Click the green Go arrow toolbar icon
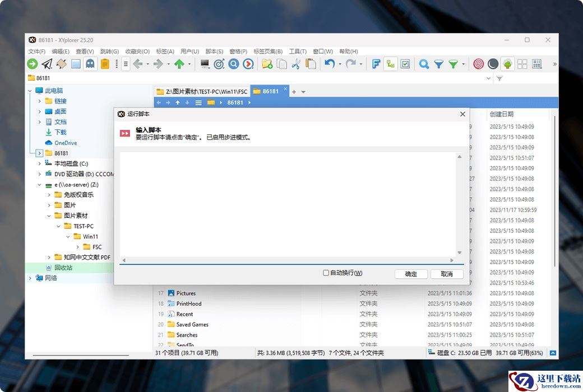 click(33, 64)
